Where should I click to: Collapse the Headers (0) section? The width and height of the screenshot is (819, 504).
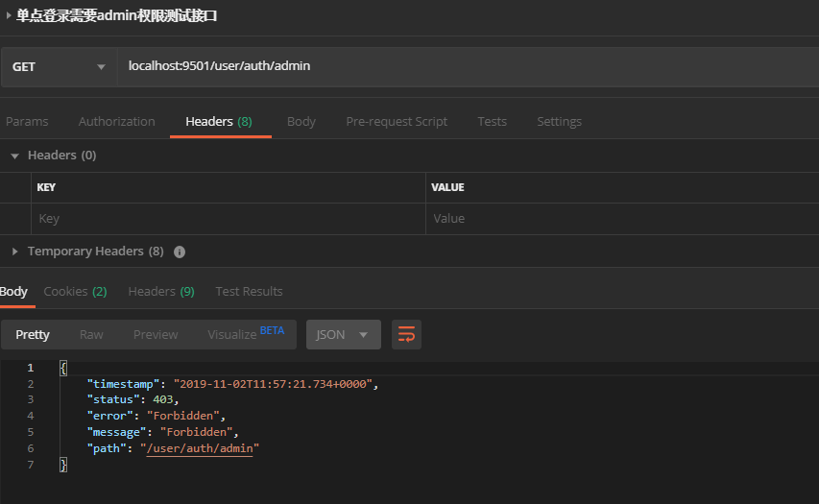[x=14, y=156]
